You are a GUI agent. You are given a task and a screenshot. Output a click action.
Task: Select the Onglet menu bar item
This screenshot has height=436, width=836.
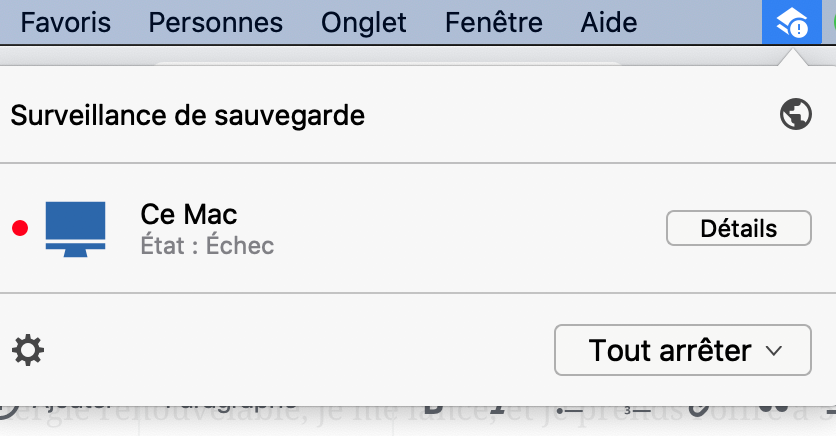click(364, 22)
